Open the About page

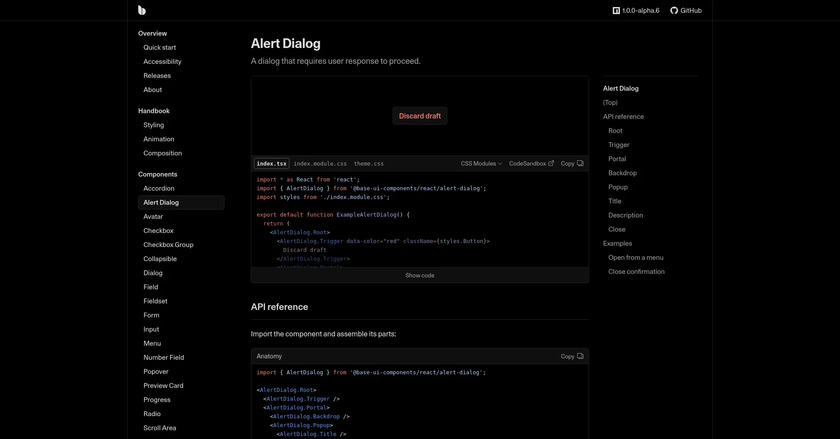point(153,90)
